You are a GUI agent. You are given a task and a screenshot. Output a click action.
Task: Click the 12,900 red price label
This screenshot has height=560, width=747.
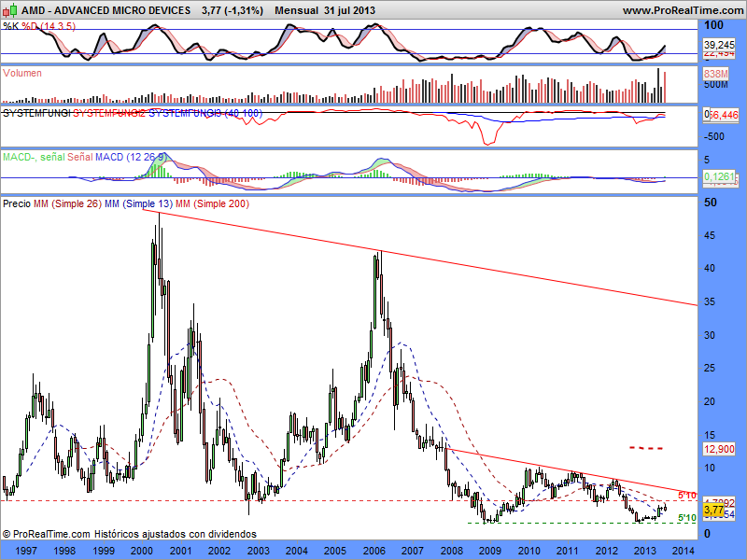[x=719, y=449]
